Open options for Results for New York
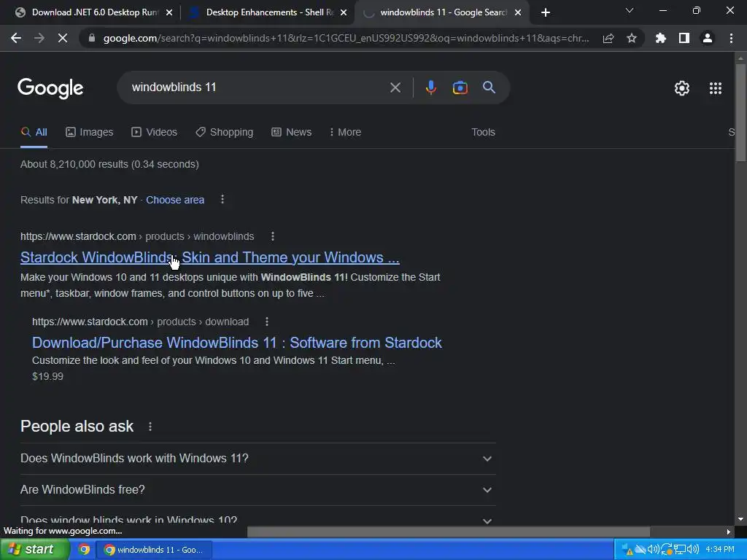 222,200
